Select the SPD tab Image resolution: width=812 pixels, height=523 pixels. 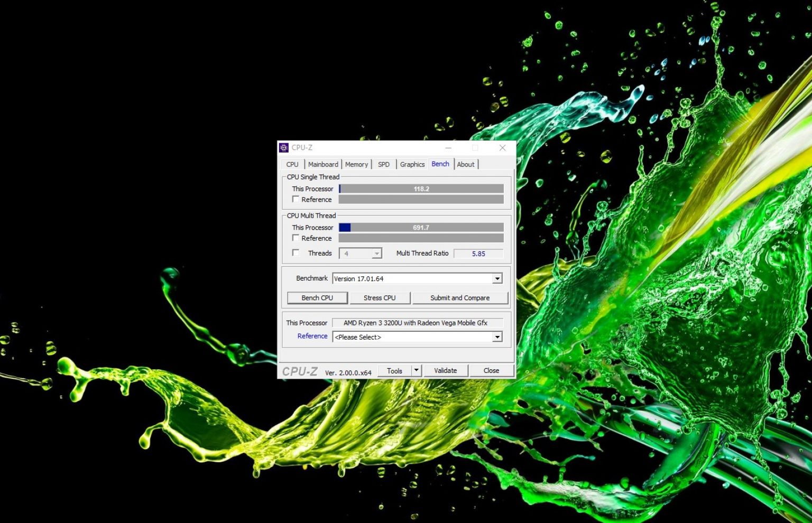click(x=384, y=164)
